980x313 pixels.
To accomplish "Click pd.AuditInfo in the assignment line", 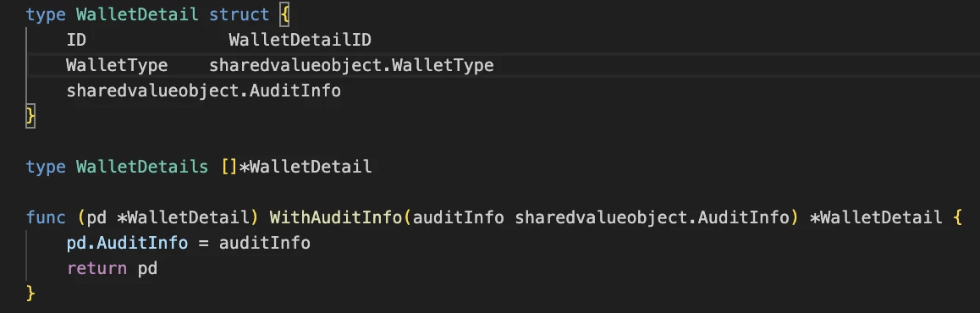I will [x=127, y=243].
